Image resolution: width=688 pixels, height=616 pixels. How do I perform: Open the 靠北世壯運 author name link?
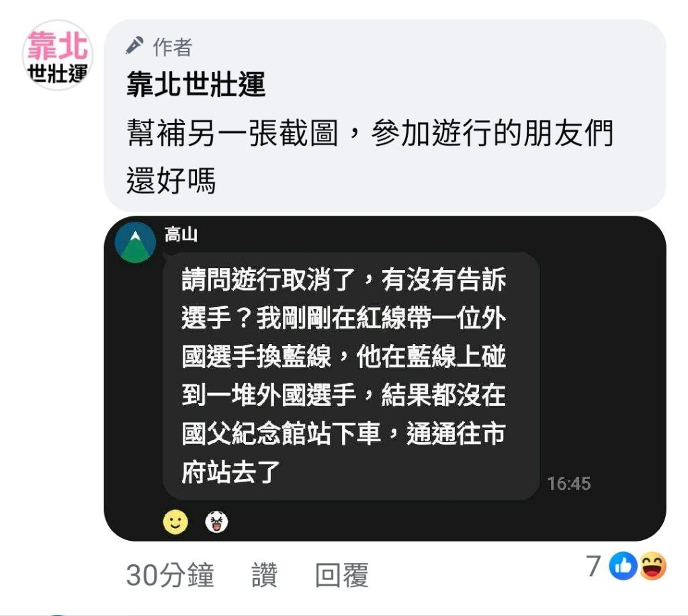tap(196, 84)
